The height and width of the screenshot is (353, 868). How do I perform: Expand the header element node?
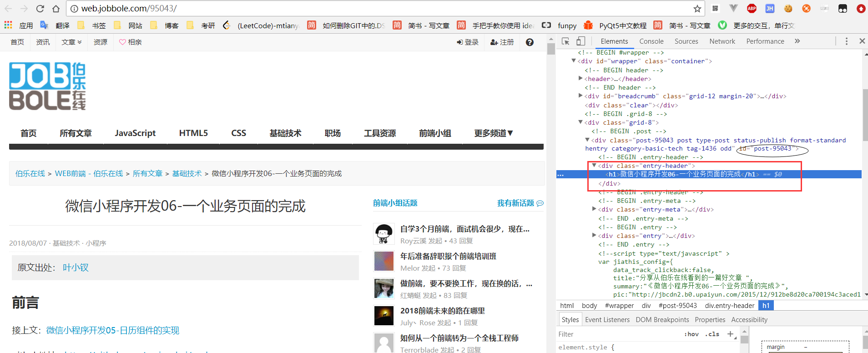point(580,78)
